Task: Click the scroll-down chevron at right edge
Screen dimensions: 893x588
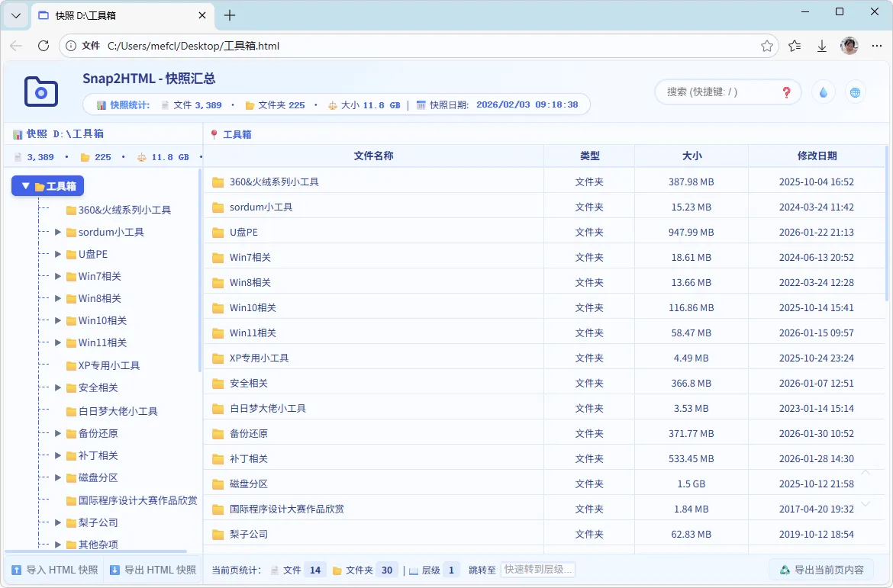Action: (865, 504)
